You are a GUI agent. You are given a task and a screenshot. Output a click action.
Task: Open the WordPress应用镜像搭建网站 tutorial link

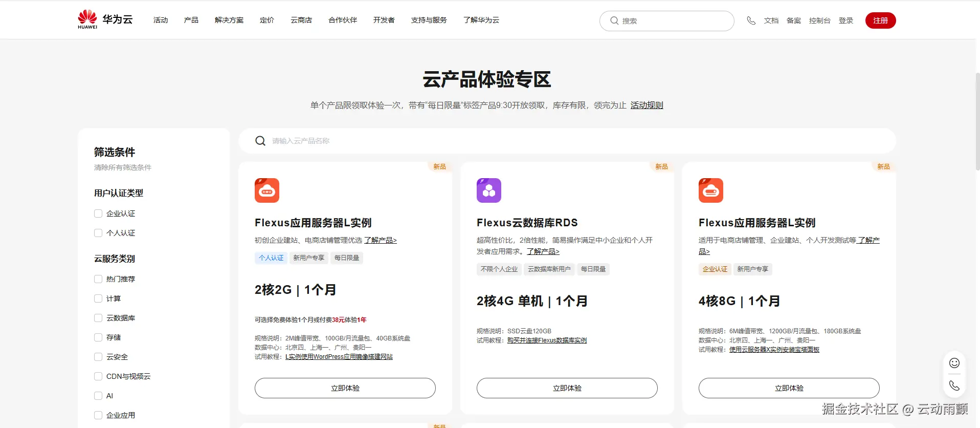pos(339,357)
